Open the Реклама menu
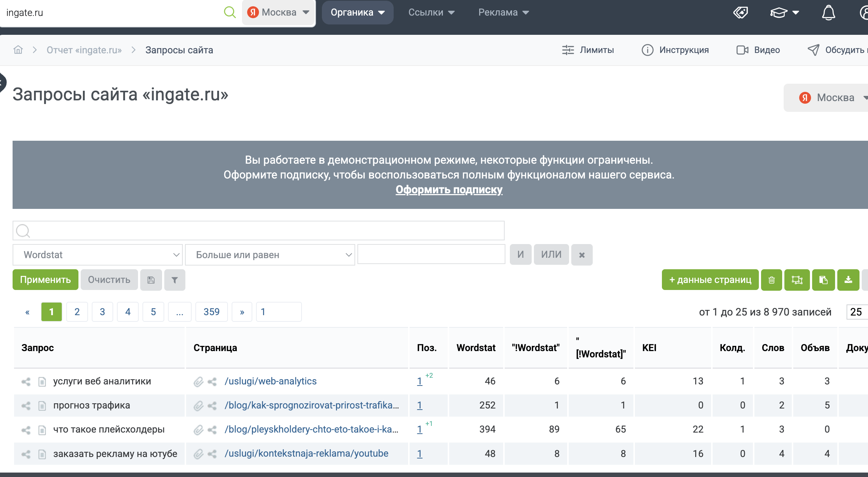 [503, 13]
